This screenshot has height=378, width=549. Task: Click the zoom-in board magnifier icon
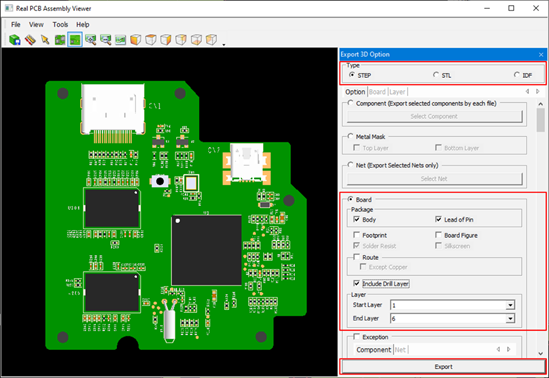(x=90, y=40)
